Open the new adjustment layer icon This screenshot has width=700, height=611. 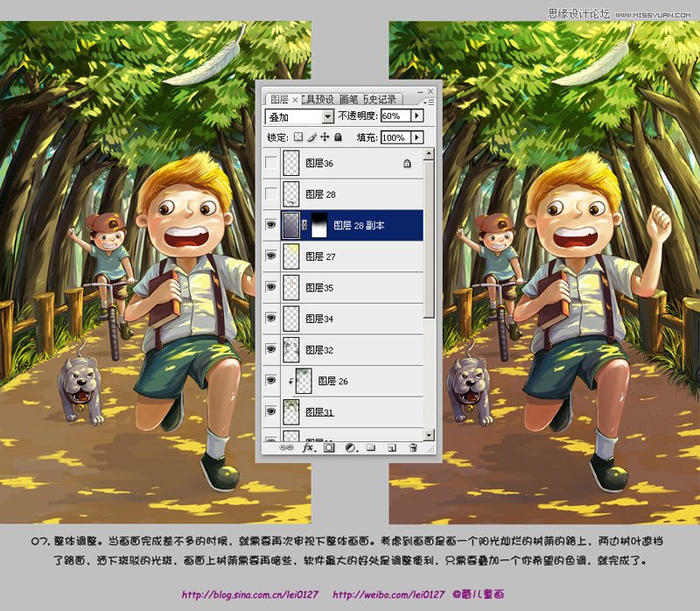click(x=350, y=447)
